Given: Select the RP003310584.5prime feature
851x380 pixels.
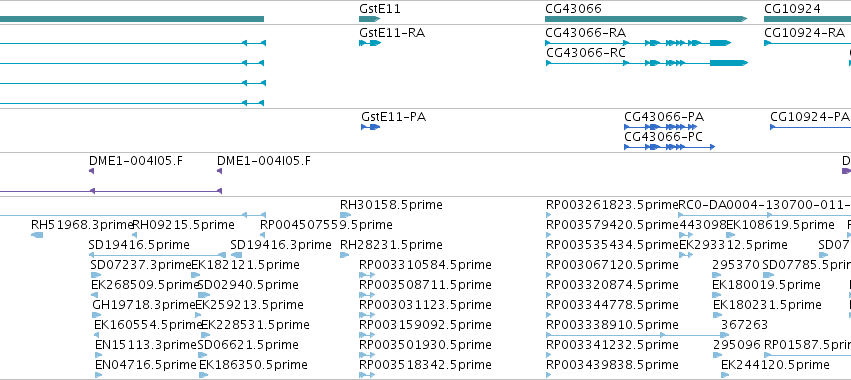Looking at the screenshot, I should 367,275.
